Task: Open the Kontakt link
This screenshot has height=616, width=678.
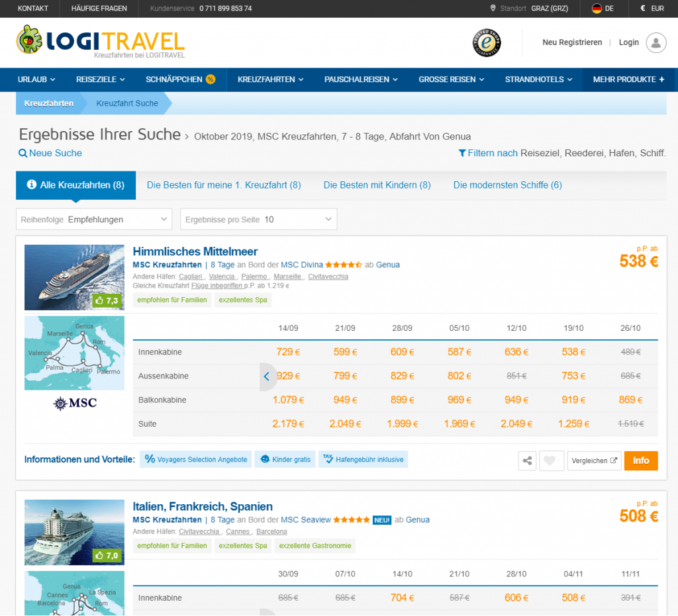Action: pyautogui.click(x=33, y=8)
